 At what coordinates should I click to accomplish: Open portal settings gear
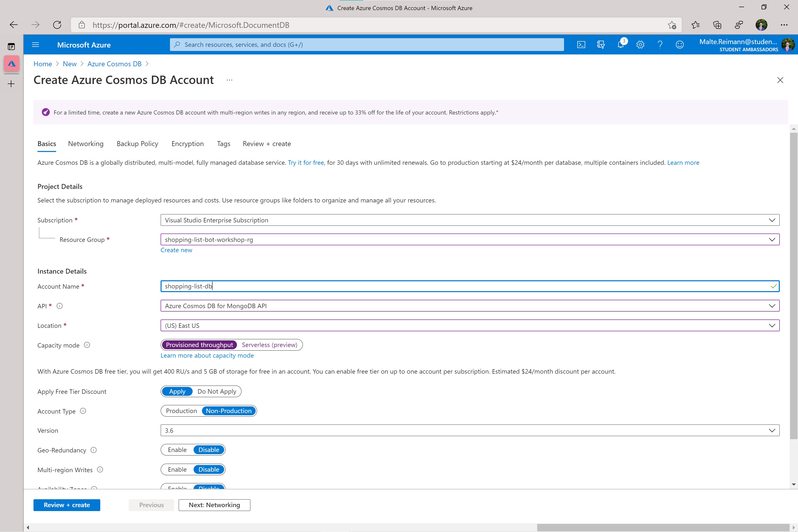click(x=640, y=44)
